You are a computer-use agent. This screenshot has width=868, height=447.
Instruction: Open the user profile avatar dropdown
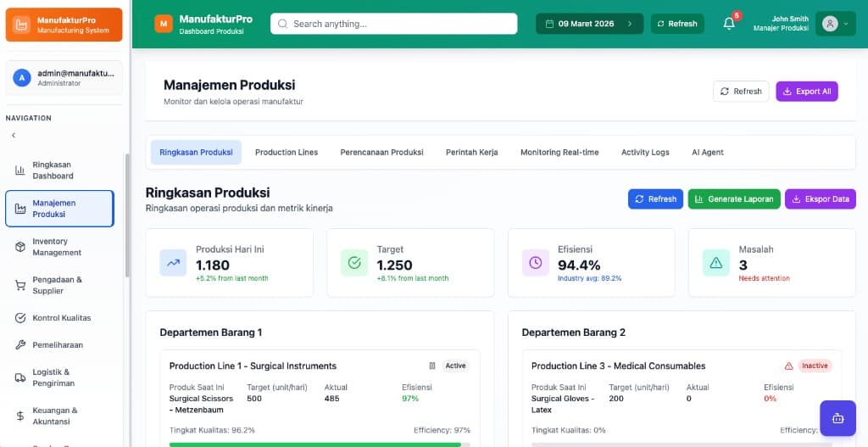(x=835, y=24)
